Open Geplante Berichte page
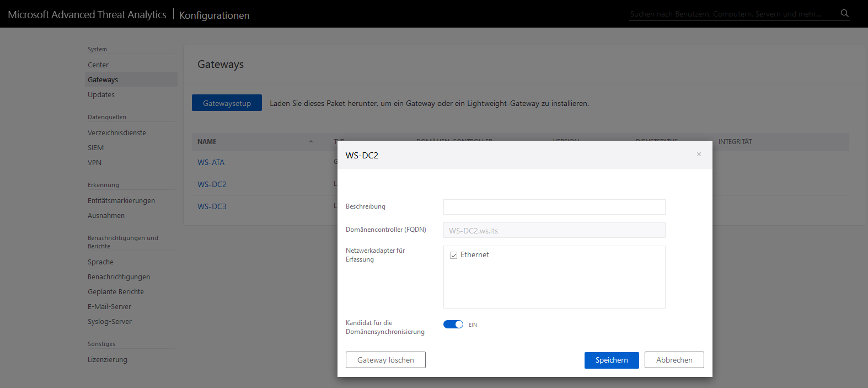This screenshot has height=388, width=868. (x=116, y=291)
